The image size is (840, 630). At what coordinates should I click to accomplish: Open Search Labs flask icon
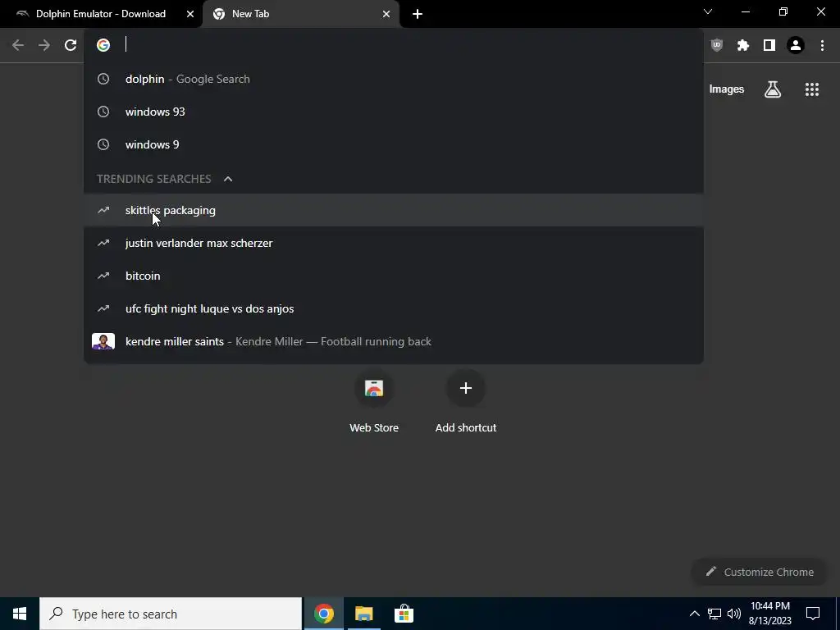pos(773,89)
